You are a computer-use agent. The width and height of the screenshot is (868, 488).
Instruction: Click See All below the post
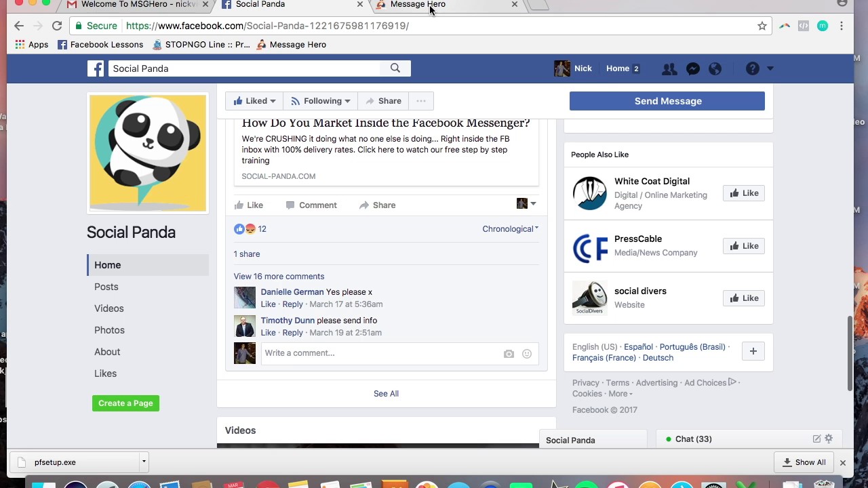tap(386, 394)
